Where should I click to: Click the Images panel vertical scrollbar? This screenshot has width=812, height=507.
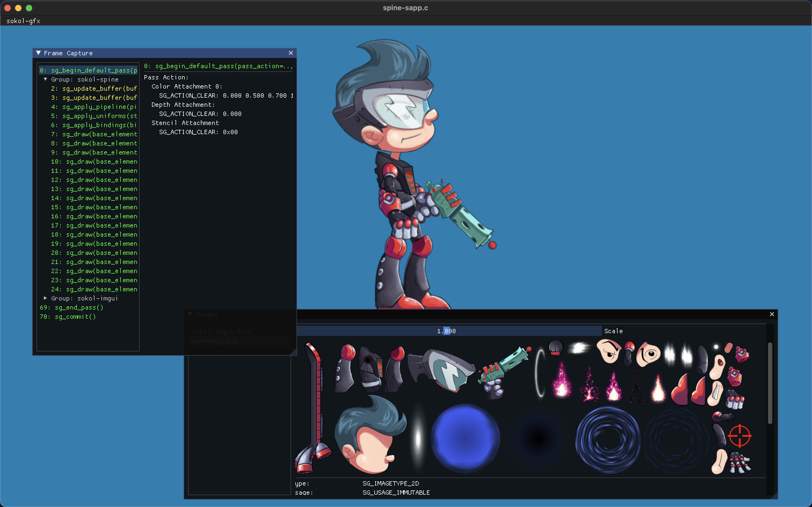coord(770,383)
